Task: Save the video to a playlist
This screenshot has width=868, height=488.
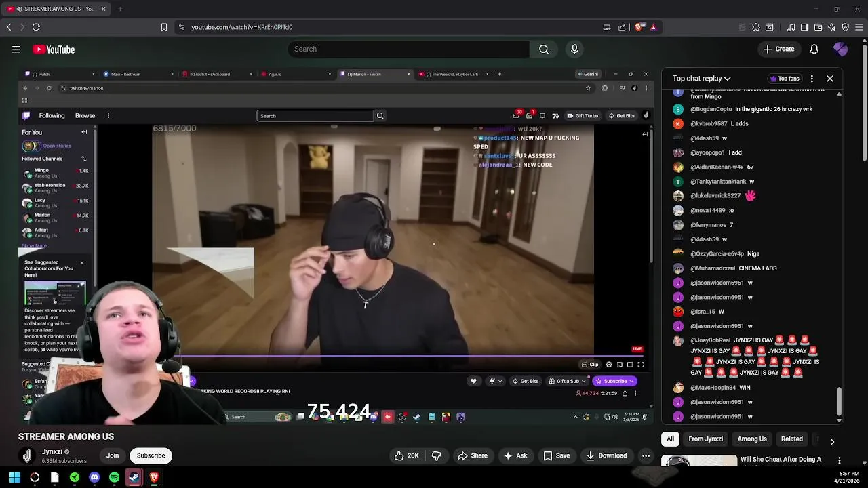Action: coord(556,455)
